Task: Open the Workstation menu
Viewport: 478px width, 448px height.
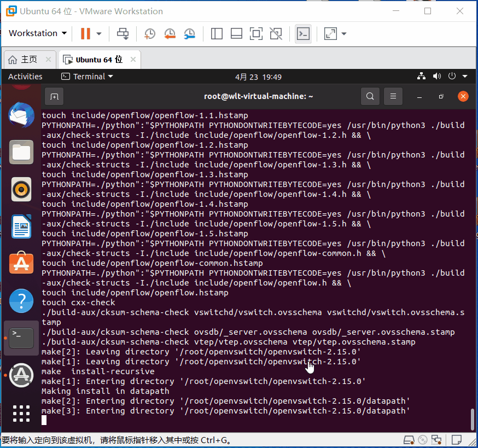Action: [38, 33]
